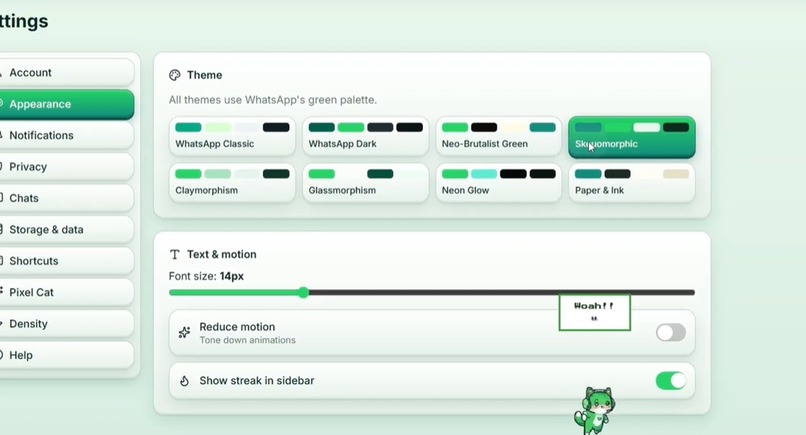Click the font size slider handle
The width and height of the screenshot is (806, 435).
tap(304, 293)
